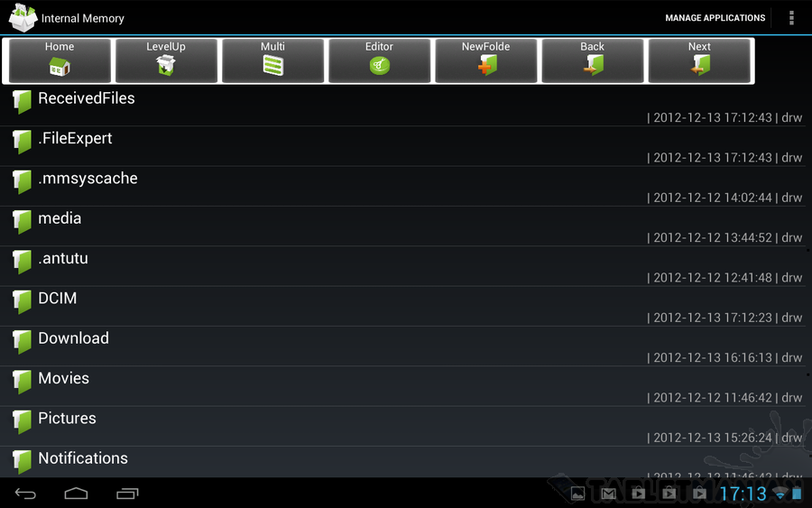Open the Movies folder icon
This screenshot has height=508, width=812.
[x=22, y=383]
